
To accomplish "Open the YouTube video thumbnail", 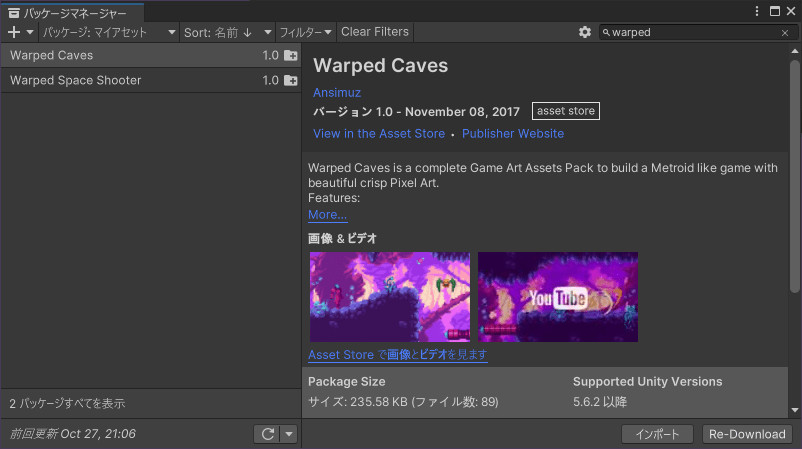I will tap(558, 297).
